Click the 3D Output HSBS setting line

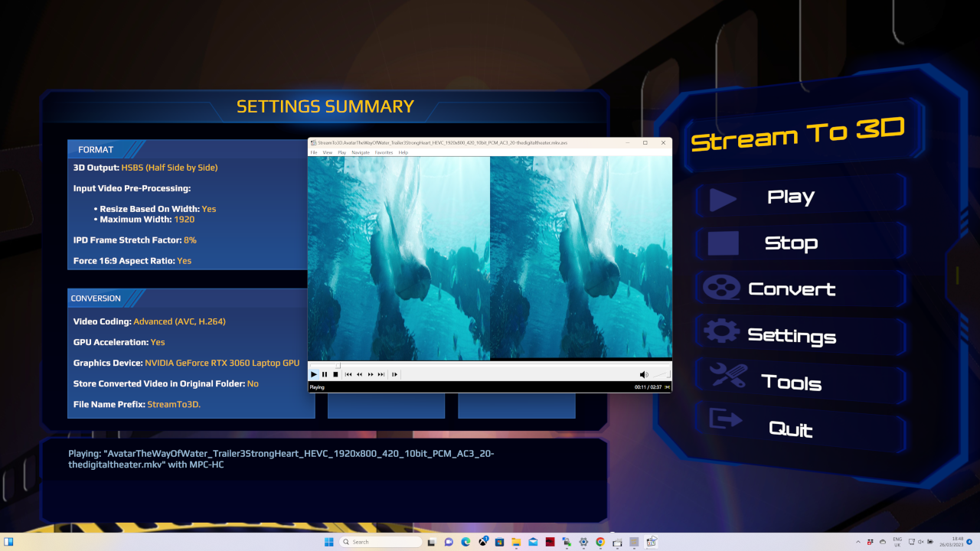145,168
